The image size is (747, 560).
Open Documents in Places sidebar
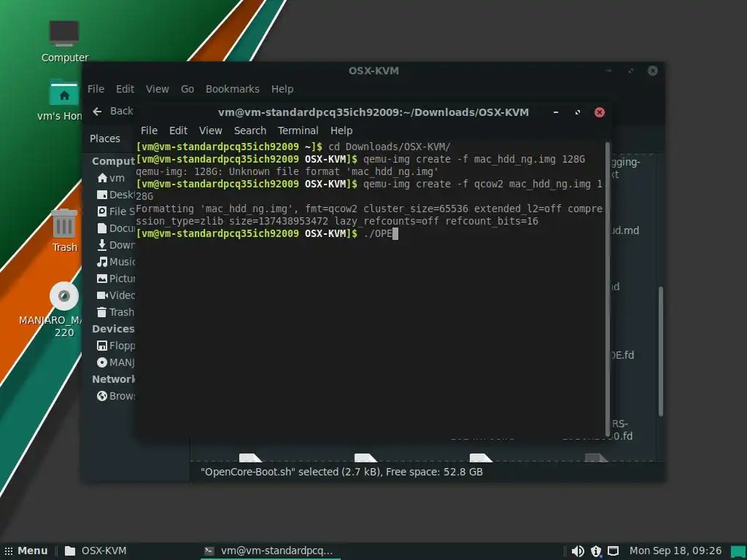tap(116, 228)
